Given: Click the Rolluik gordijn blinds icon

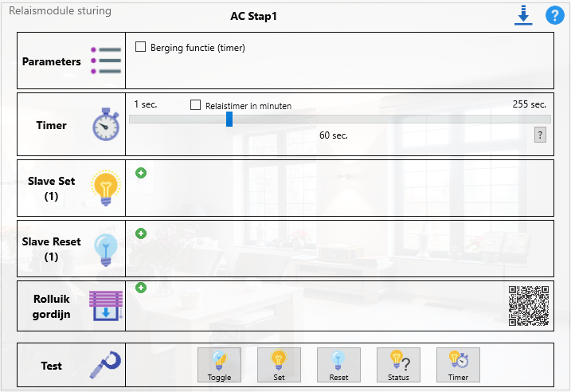Looking at the screenshot, I should click(x=106, y=306).
